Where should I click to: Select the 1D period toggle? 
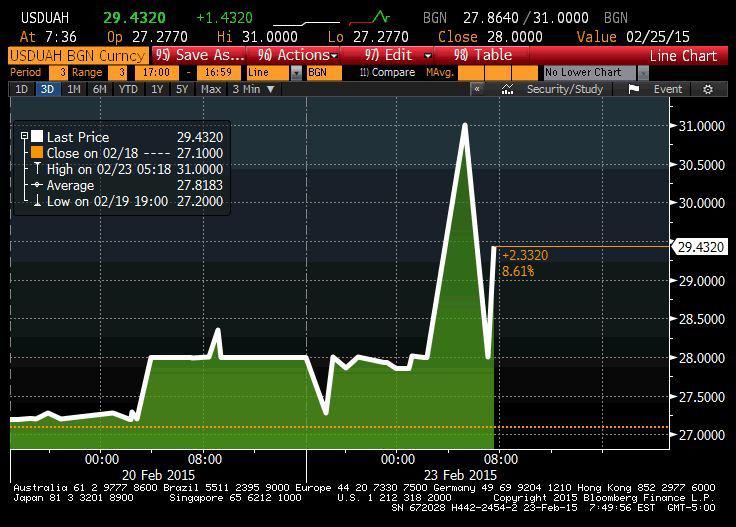22,90
